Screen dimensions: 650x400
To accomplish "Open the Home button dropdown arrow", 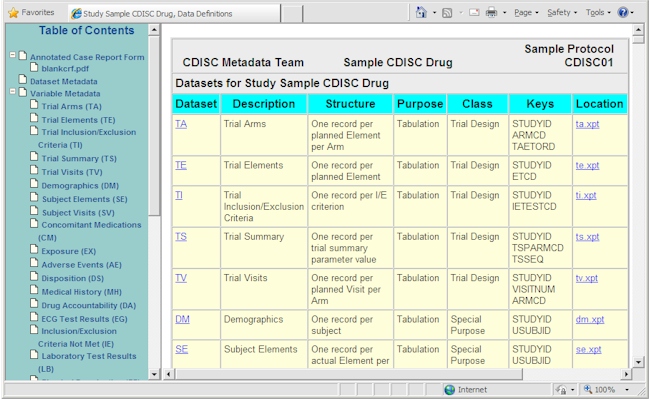I will point(434,13).
